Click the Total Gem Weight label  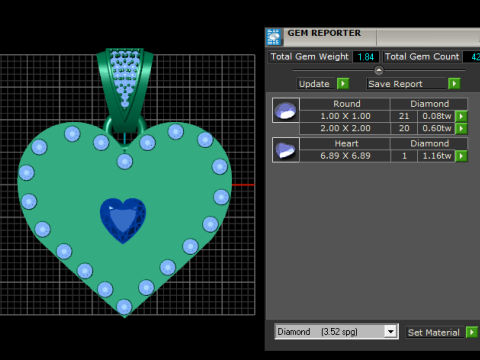coord(310,57)
